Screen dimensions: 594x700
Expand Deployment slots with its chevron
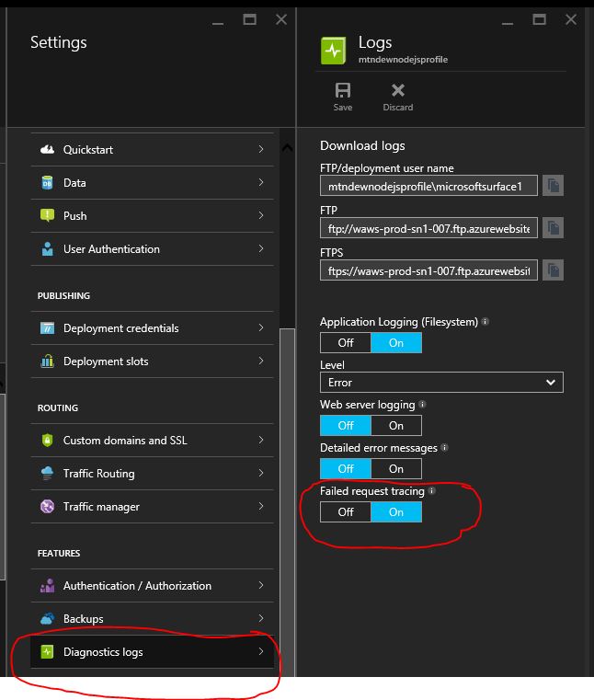(x=261, y=361)
